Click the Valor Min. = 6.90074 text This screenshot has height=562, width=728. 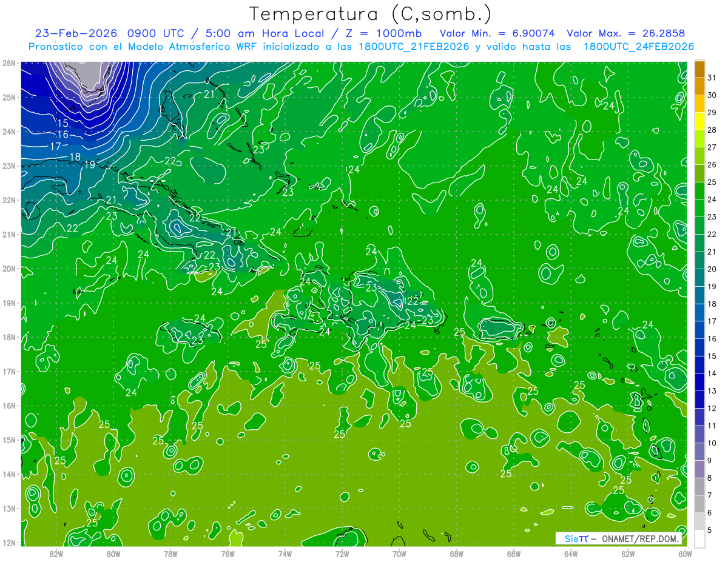(498, 33)
